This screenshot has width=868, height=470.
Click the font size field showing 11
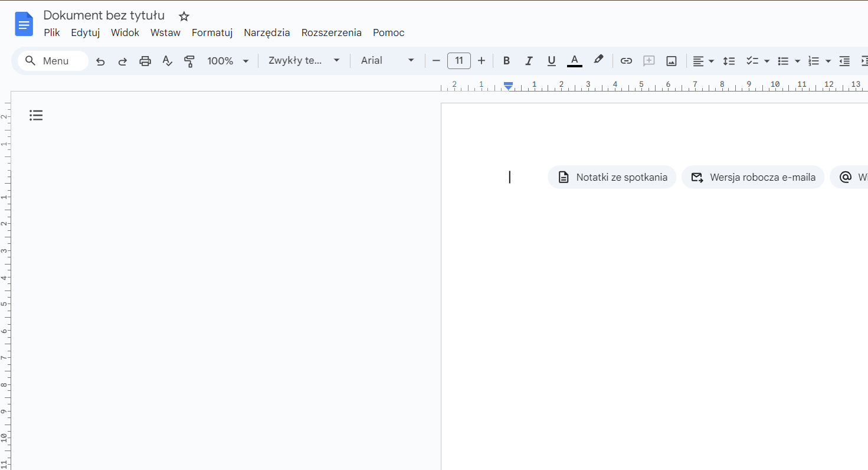point(459,60)
